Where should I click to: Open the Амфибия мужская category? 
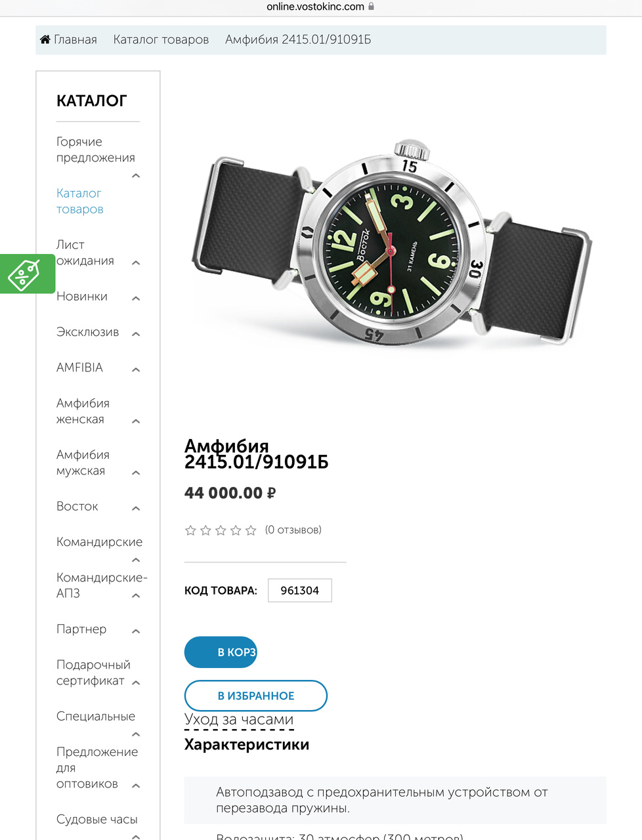tap(83, 463)
